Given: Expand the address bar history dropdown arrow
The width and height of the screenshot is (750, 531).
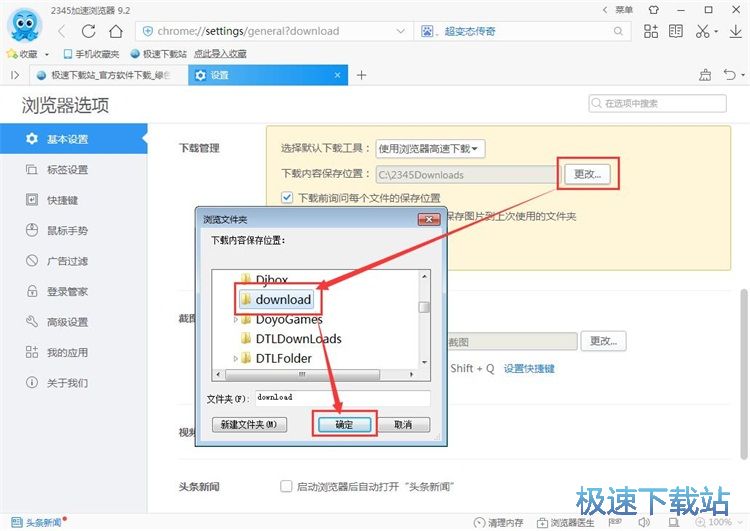Looking at the screenshot, I should 401,32.
